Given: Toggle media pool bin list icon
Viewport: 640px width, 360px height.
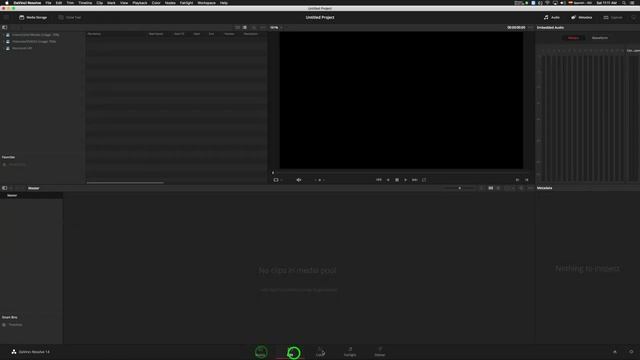Looking at the screenshot, I should tap(4, 188).
